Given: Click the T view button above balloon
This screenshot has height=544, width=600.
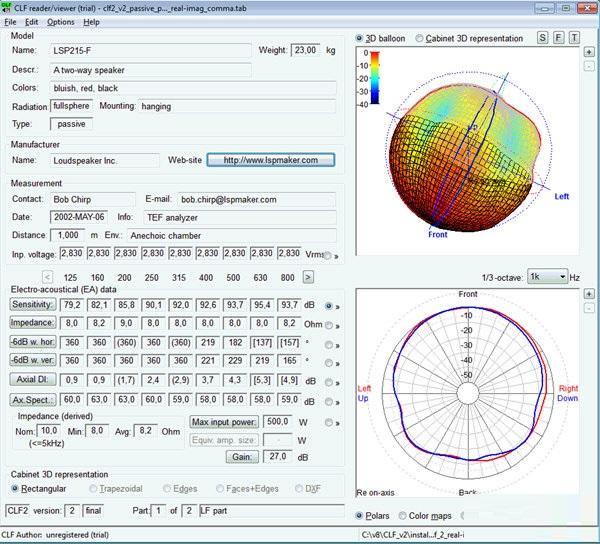Looking at the screenshot, I should point(574,38).
